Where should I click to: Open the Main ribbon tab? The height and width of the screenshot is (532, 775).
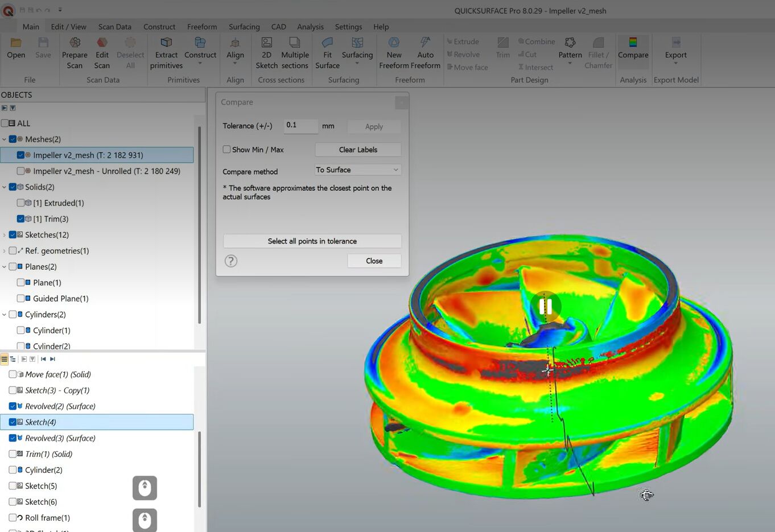(31, 27)
